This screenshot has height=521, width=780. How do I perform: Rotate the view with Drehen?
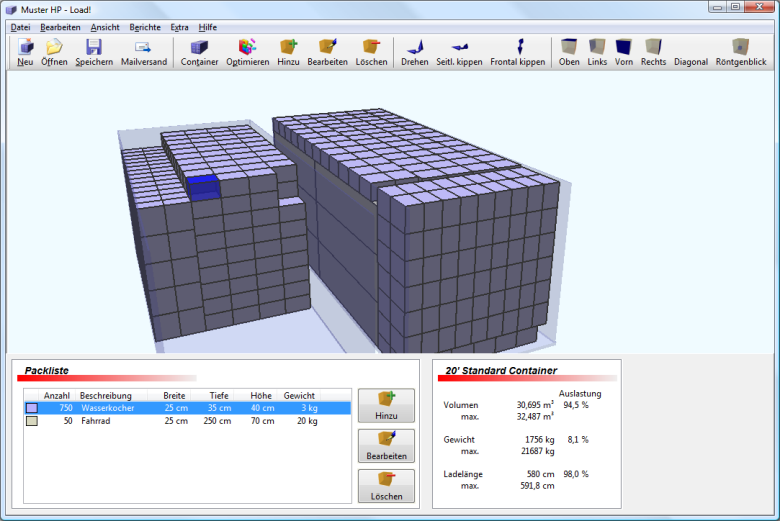(414, 52)
